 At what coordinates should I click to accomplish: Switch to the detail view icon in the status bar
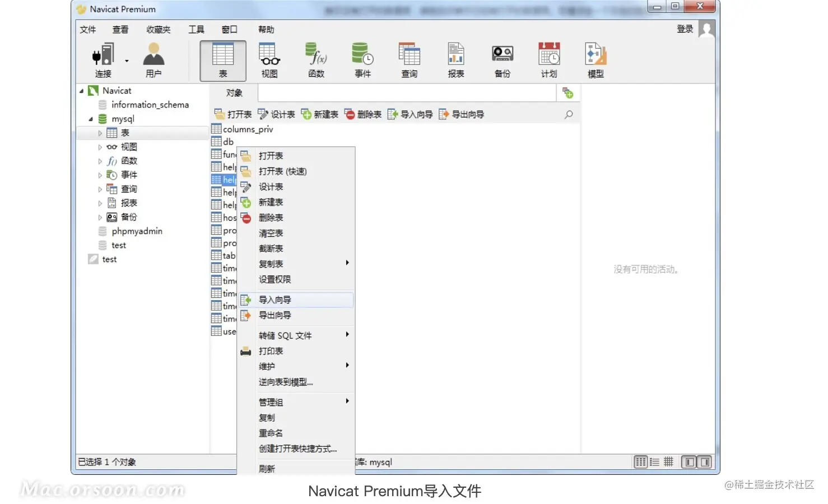(x=668, y=462)
